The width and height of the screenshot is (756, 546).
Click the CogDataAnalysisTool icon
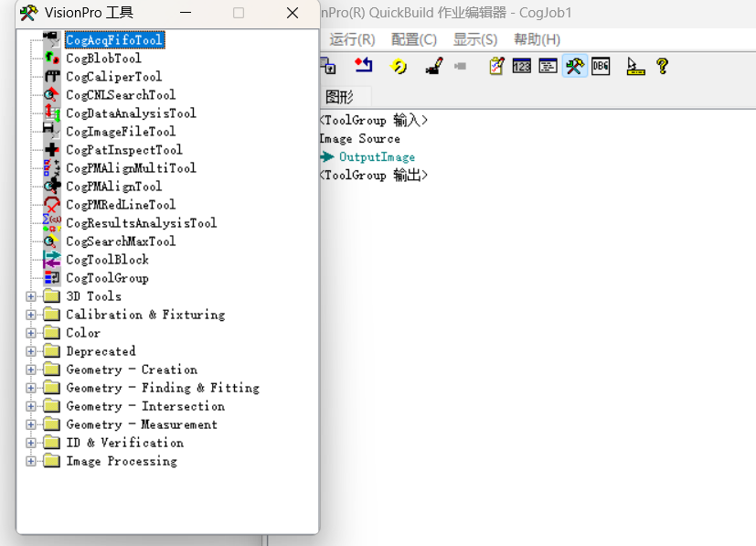click(51, 112)
